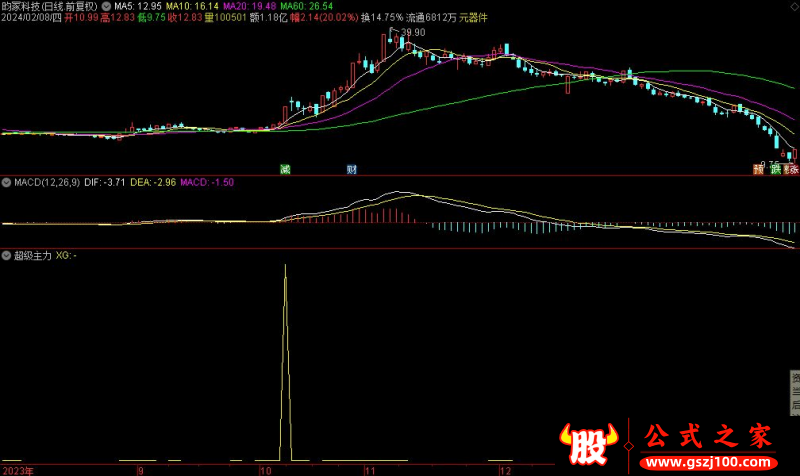
Task: Click the 超级主力 indicator name
Action: coord(33,256)
